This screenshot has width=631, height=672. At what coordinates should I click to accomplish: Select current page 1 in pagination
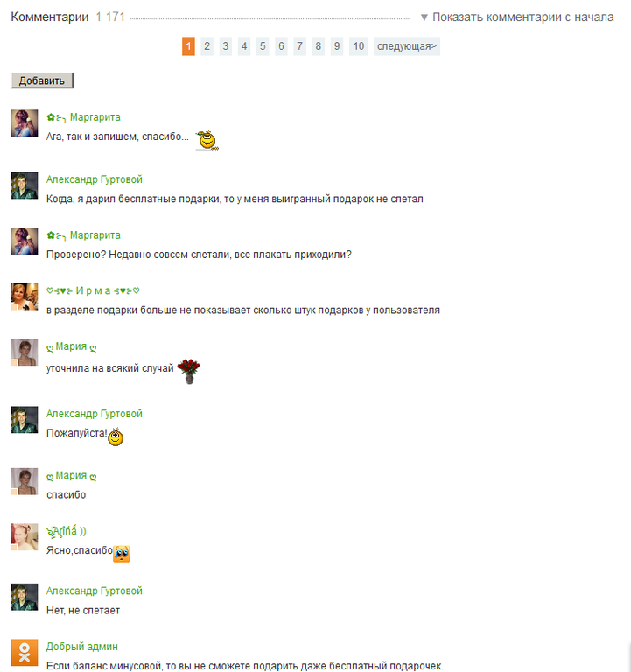point(188,46)
